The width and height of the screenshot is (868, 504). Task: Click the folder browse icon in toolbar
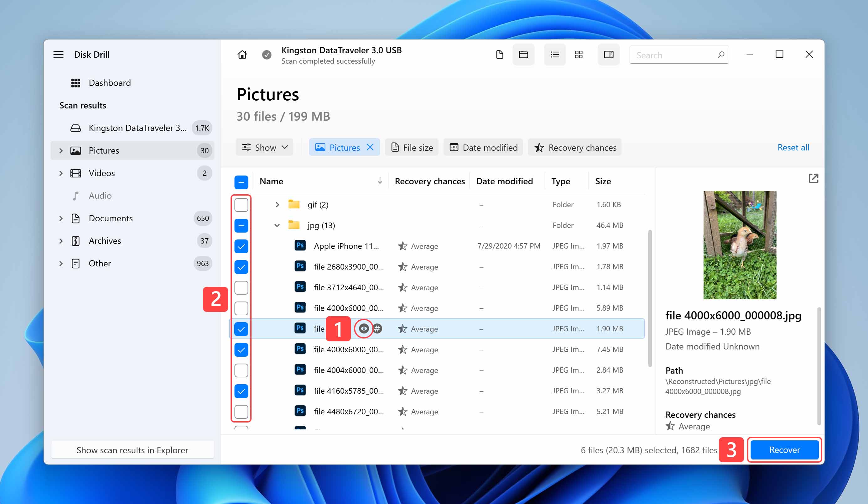[x=524, y=55]
